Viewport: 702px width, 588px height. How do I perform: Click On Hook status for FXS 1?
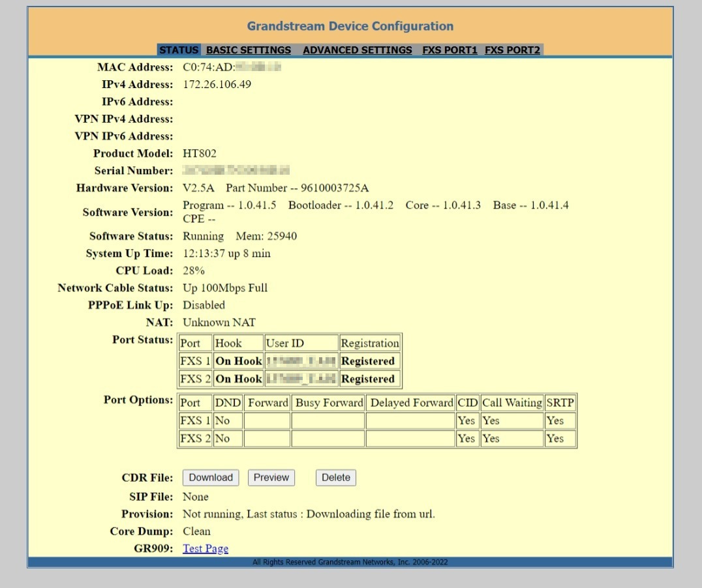239,360
